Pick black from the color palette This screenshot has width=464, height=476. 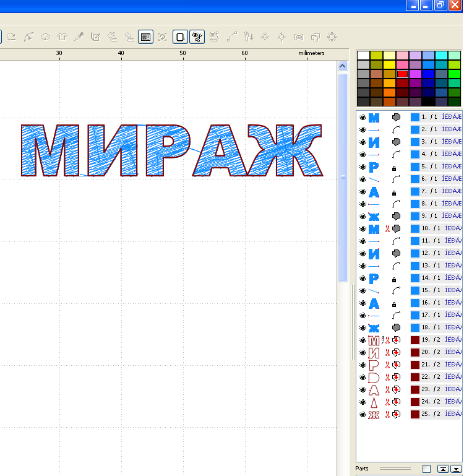pyautogui.click(x=428, y=102)
